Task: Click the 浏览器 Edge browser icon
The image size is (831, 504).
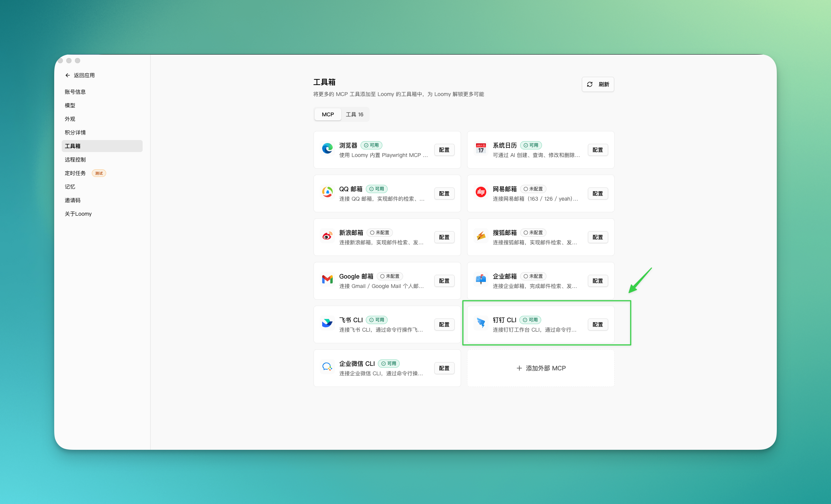Action: pyautogui.click(x=327, y=148)
